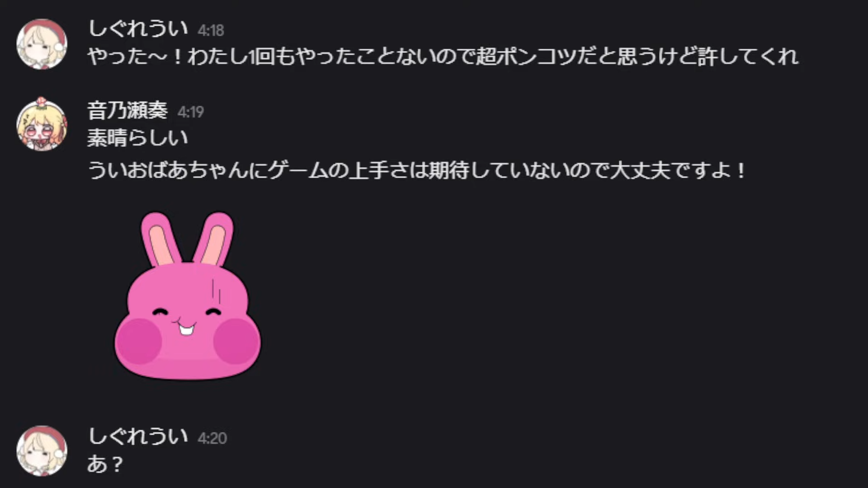Click the 4:18 timestamp
Image resolution: width=868 pixels, height=488 pixels.
[211, 30]
